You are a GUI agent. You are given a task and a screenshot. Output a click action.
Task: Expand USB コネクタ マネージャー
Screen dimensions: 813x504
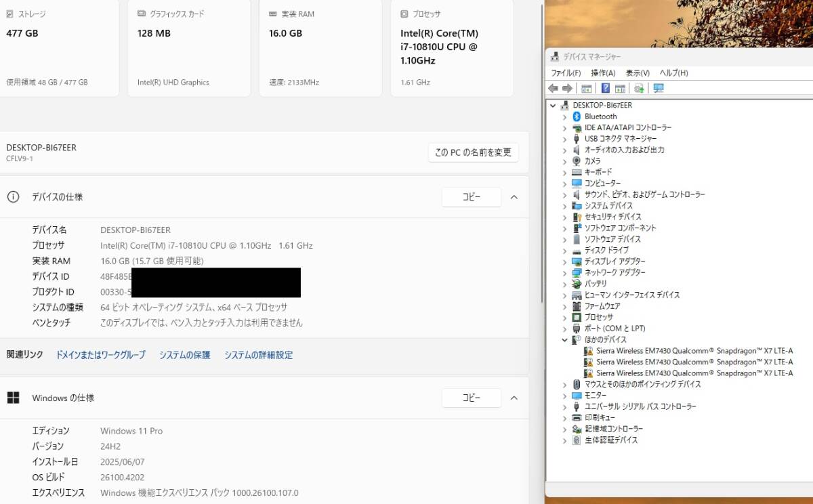click(x=564, y=139)
